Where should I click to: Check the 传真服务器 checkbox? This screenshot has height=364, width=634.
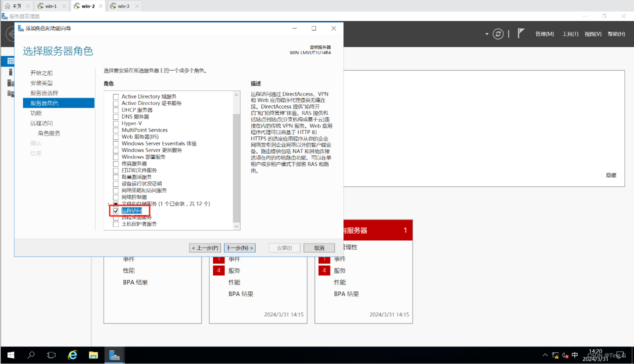[x=116, y=163]
